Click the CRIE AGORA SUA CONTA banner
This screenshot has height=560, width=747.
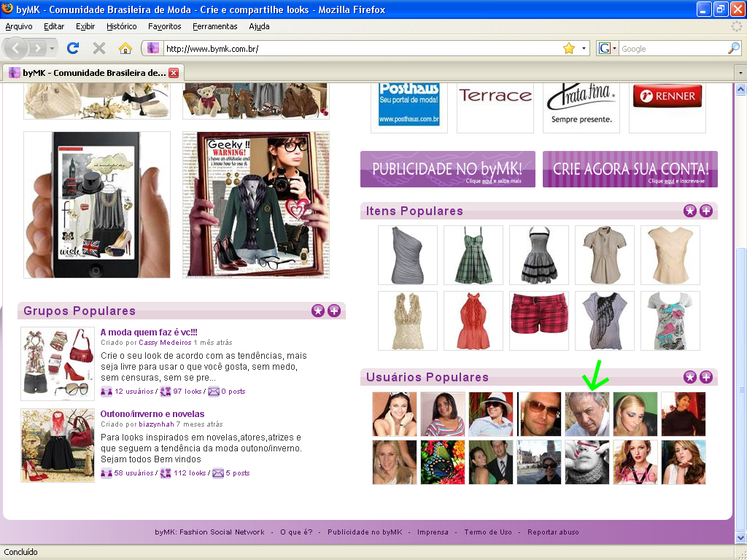coord(630,169)
